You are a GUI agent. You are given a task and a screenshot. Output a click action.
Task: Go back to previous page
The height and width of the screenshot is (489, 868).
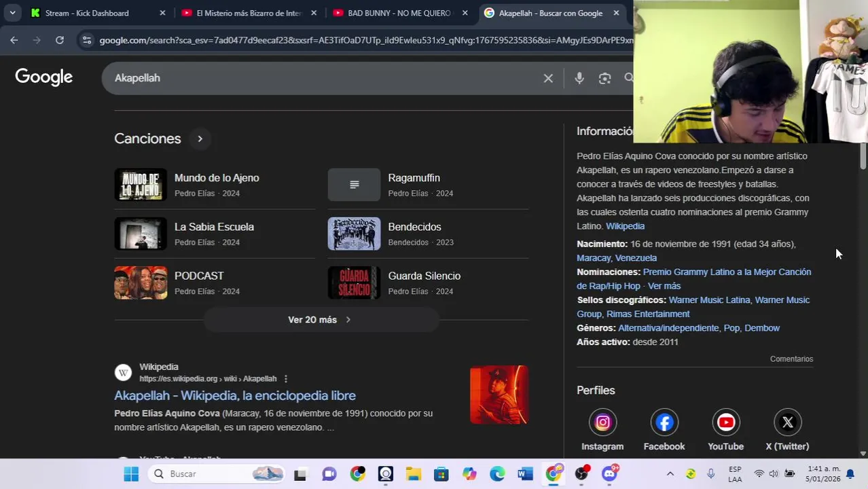pos(14,40)
